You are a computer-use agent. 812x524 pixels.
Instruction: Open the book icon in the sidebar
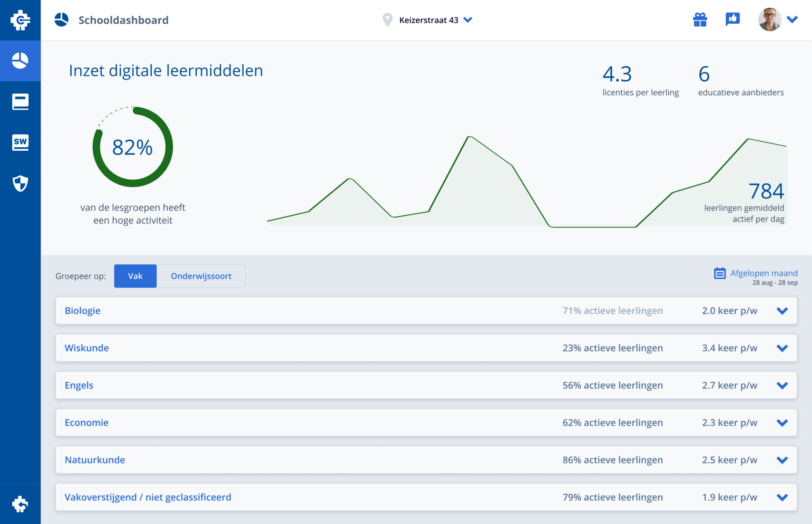[20, 102]
